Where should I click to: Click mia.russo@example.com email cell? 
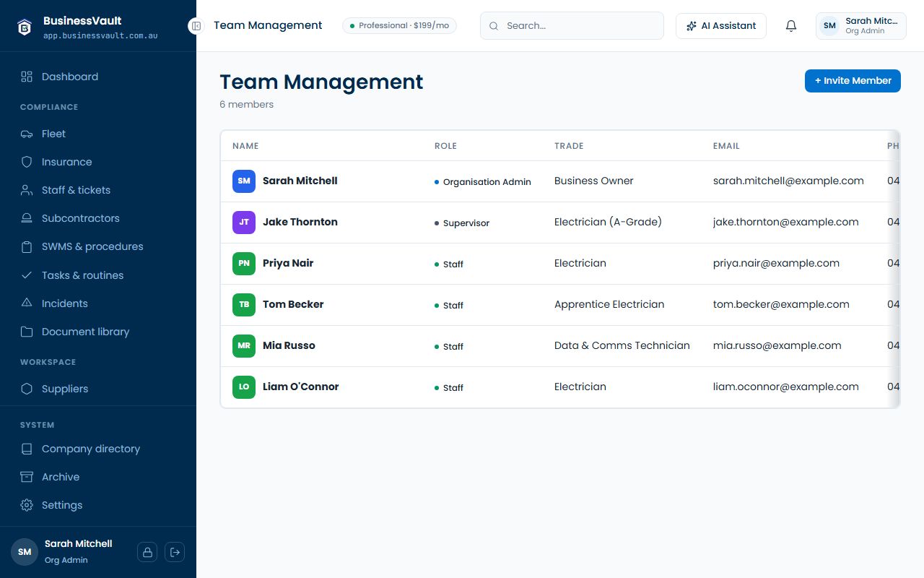777,345
